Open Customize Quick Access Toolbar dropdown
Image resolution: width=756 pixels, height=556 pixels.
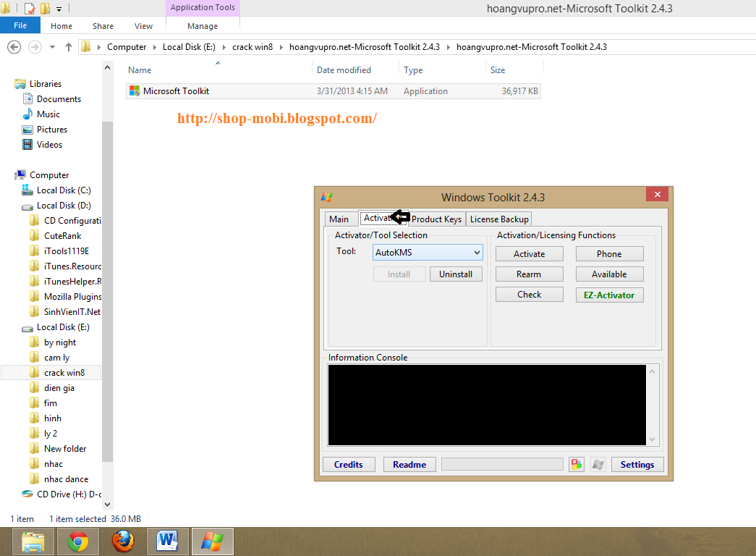click(x=59, y=9)
